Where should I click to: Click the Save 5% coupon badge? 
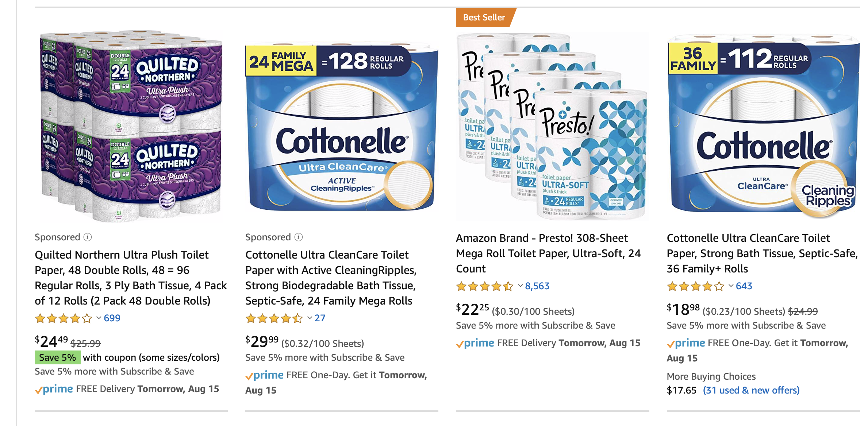57,358
